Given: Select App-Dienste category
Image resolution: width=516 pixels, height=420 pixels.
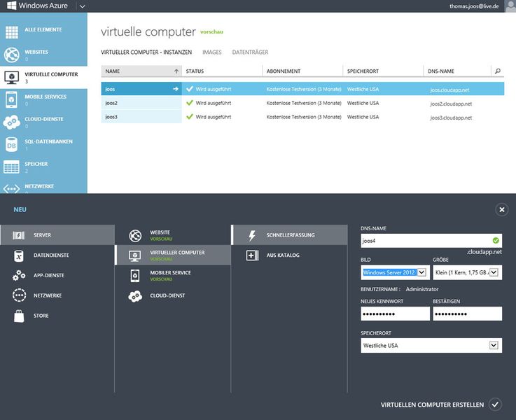Looking at the screenshot, I should (57, 275).
